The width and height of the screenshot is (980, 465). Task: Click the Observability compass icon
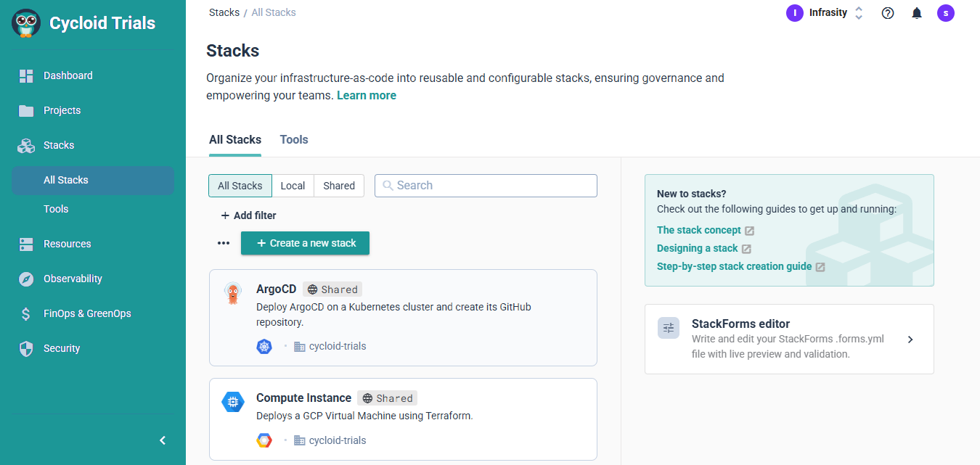point(26,279)
